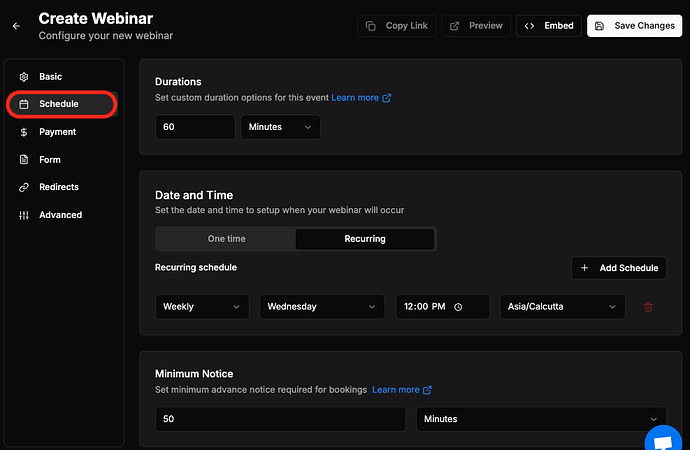Click the floppy disk icon in Save Changes
690x450 pixels.
pos(599,26)
